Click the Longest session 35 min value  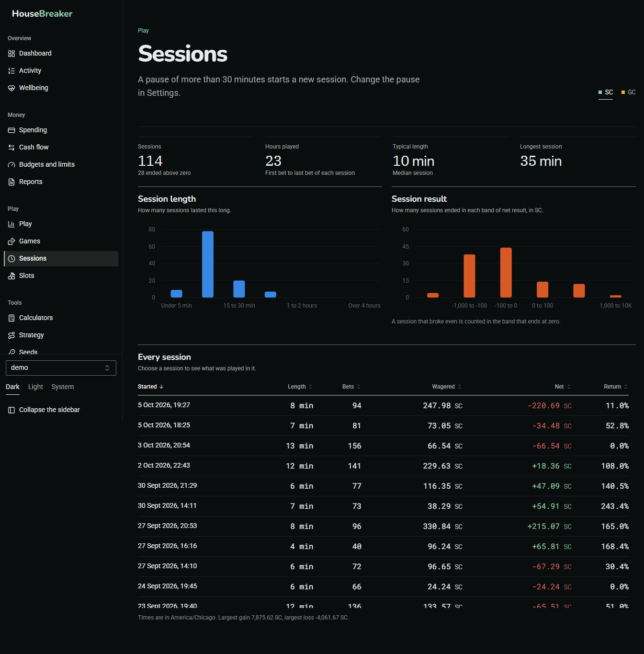[x=541, y=161]
